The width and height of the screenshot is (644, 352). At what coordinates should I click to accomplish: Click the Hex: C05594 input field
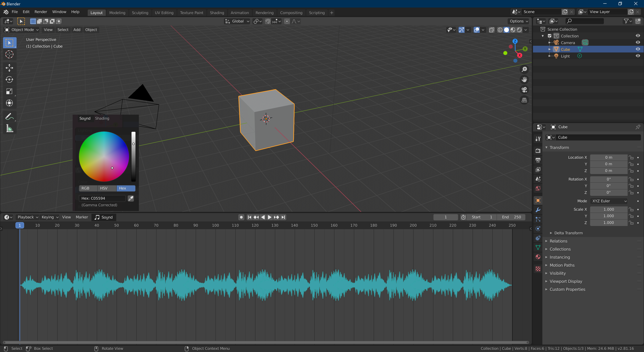[x=102, y=198]
